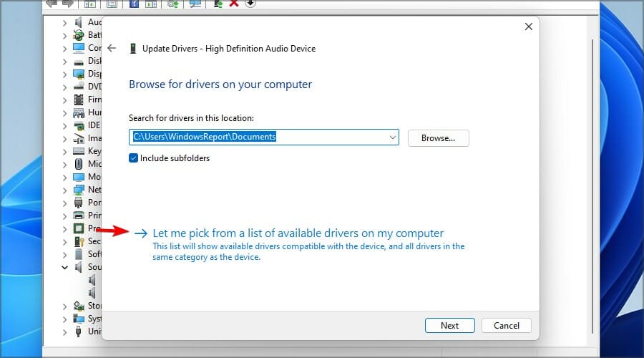Screen dimensions: 644x358
Task: Expand the Batteries node chevron
Action: pyautogui.click(x=64, y=36)
